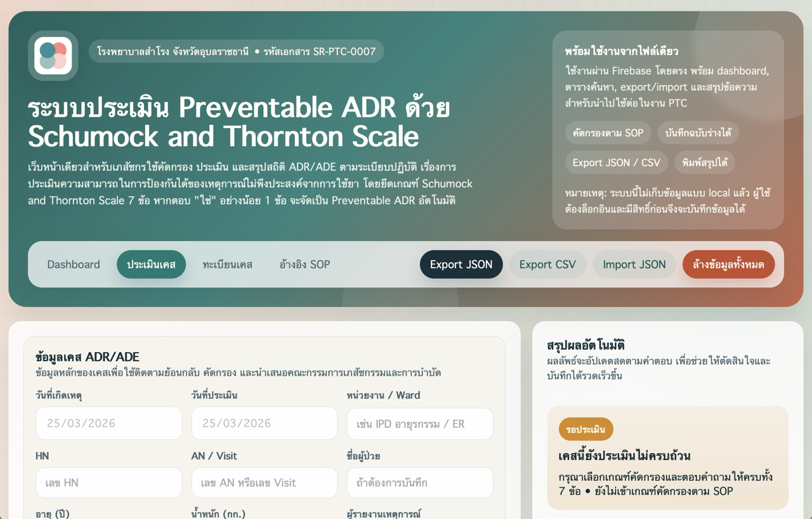Click the ชื่อผู้ป่วย name field
Image resolution: width=812 pixels, height=519 pixels.
click(419, 483)
